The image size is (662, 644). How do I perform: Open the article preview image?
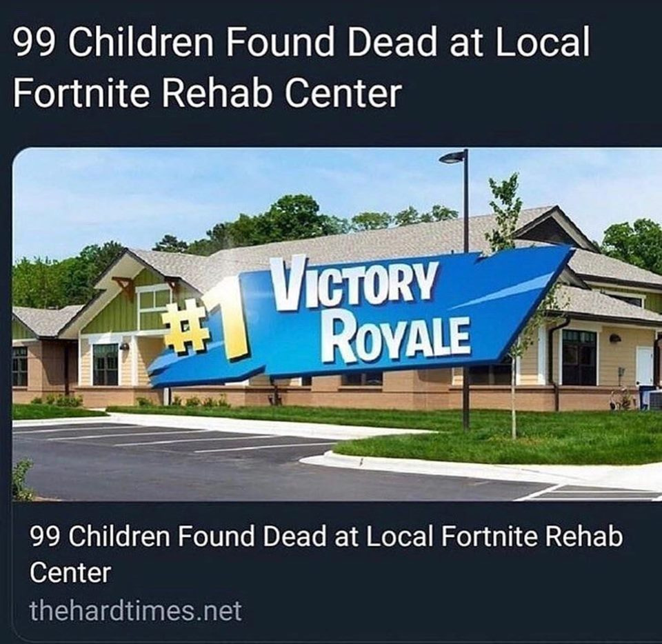coord(337,324)
